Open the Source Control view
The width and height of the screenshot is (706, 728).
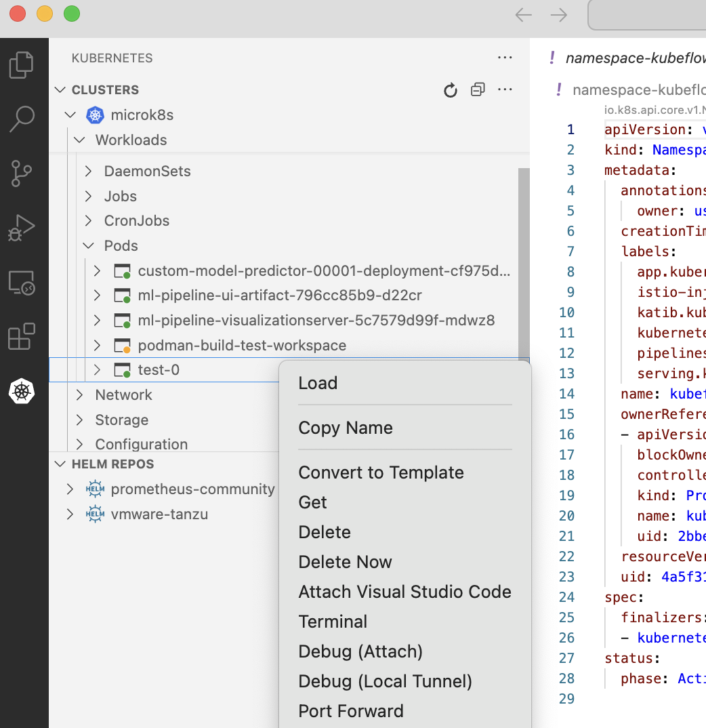point(22,174)
